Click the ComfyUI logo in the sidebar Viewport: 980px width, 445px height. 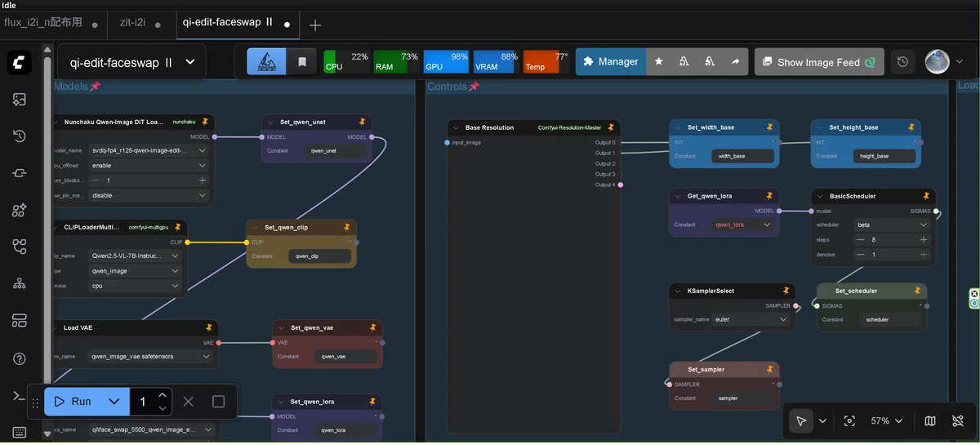20,62
